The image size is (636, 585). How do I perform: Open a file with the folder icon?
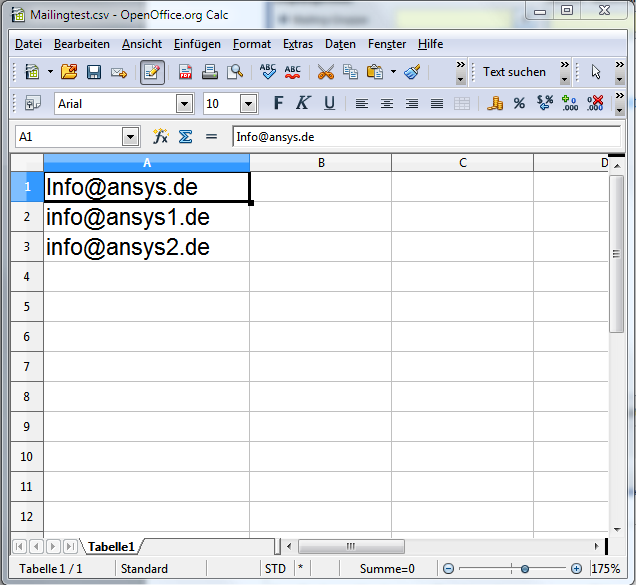pyautogui.click(x=68, y=72)
